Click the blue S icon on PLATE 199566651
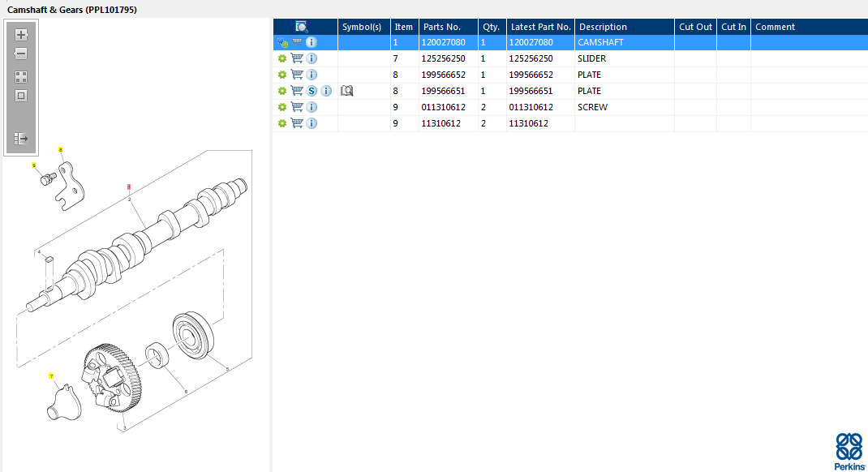868x472 pixels. point(312,91)
